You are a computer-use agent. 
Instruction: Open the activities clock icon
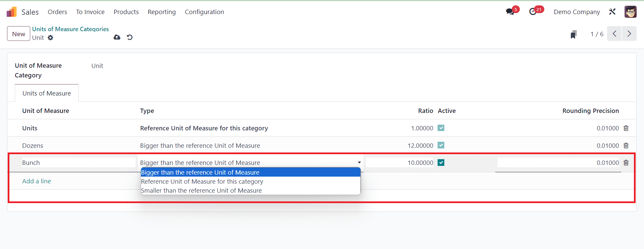click(x=533, y=12)
